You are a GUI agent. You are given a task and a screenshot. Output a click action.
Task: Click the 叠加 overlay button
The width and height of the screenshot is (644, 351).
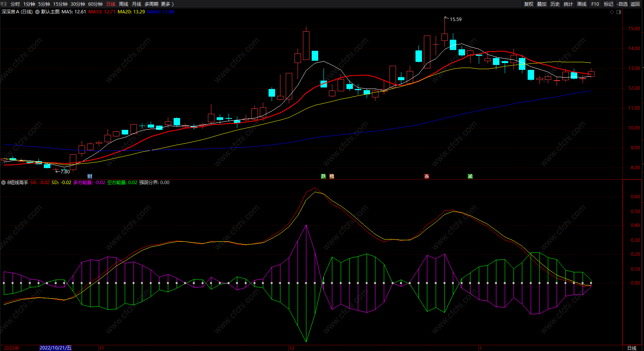coord(542,4)
